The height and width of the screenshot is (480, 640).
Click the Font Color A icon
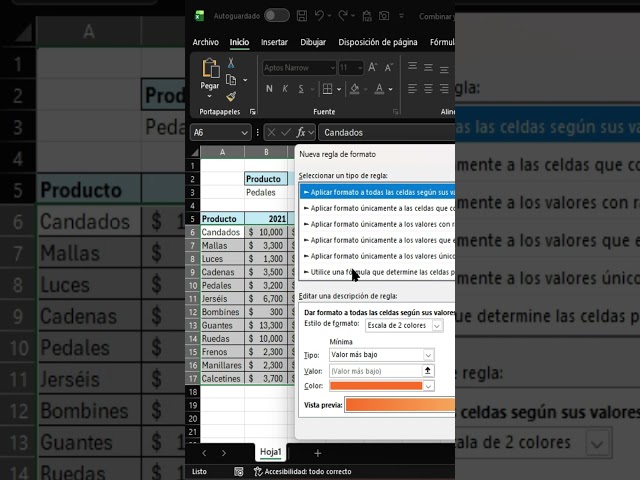click(379, 89)
